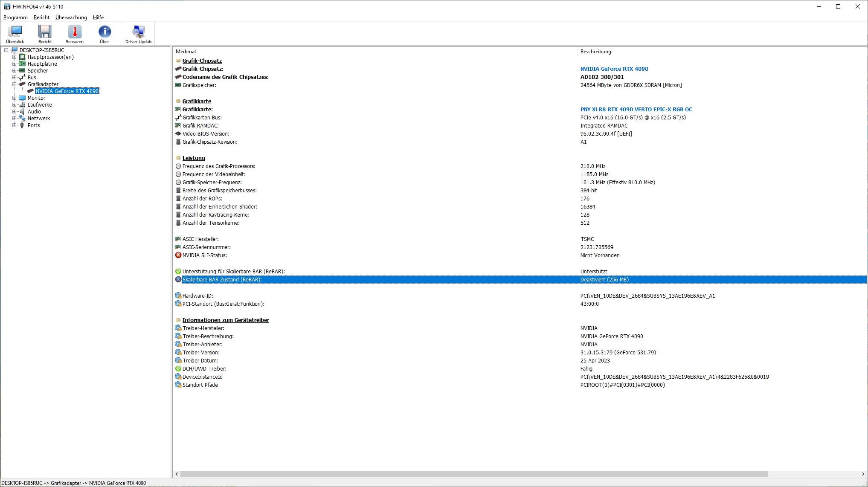Click the gear icon beside Hardware-ID

pos(178,296)
